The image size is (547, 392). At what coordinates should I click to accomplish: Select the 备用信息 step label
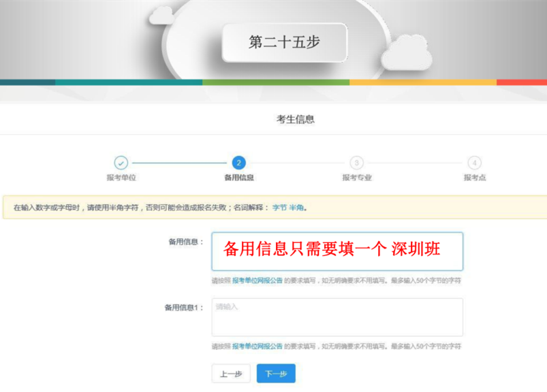pos(238,178)
